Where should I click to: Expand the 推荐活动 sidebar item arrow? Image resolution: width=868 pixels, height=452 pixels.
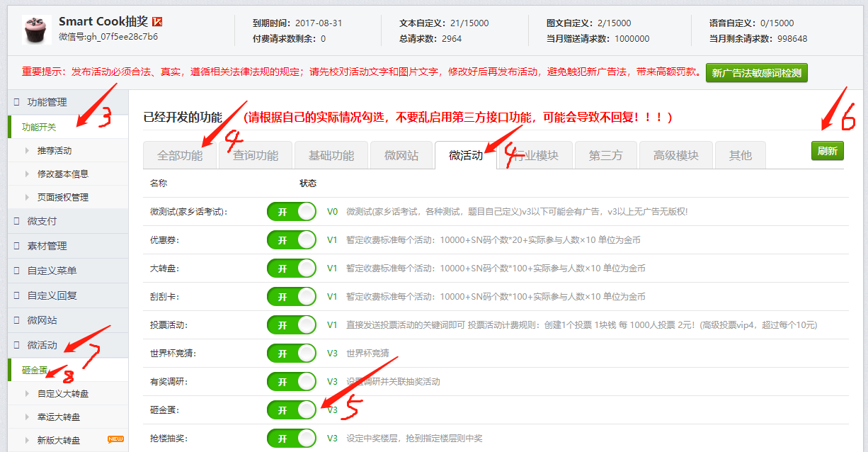coord(28,150)
